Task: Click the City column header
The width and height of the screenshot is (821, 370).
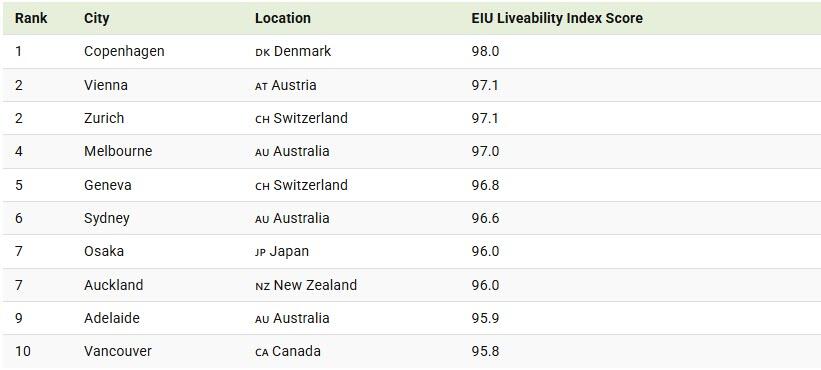Action: pyautogui.click(x=96, y=18)
